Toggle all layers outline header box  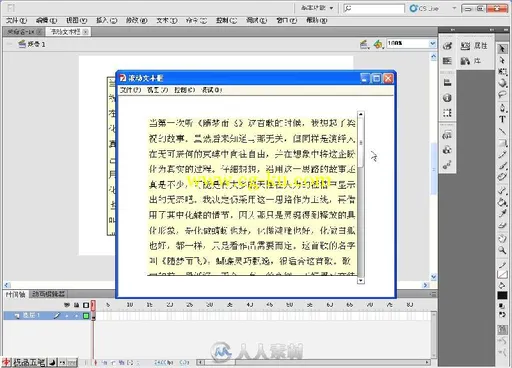(86, 305)
